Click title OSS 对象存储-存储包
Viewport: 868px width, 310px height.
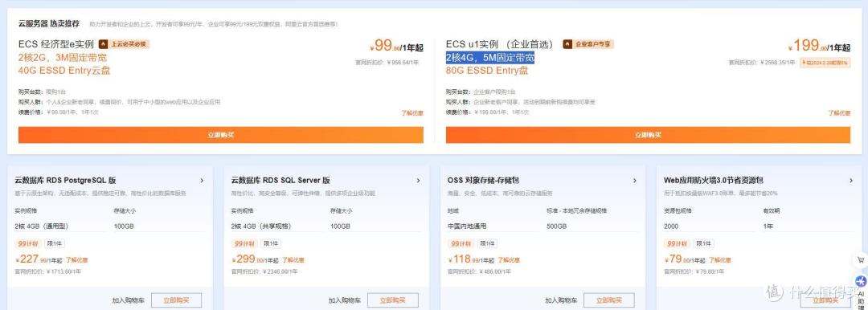[x=483, y=181]
